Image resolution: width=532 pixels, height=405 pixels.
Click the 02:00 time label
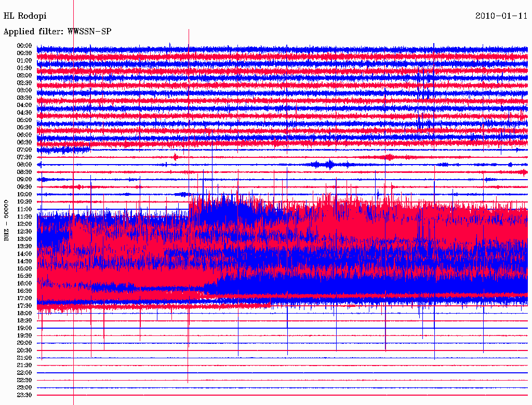pyautogui.click(x=24, y=75)
